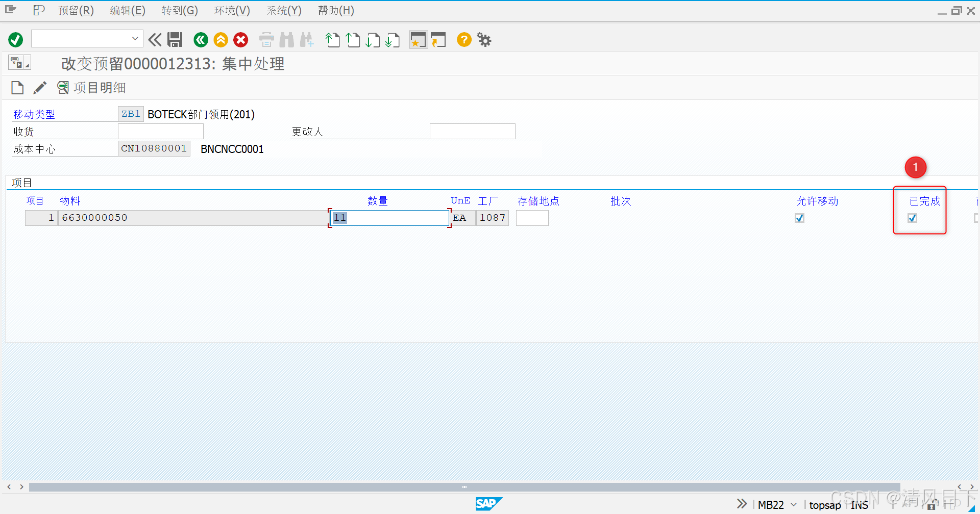Screen dimensions: 980x514
Task: Open the 系统(Y) menu
Action: tap(284, 10)
